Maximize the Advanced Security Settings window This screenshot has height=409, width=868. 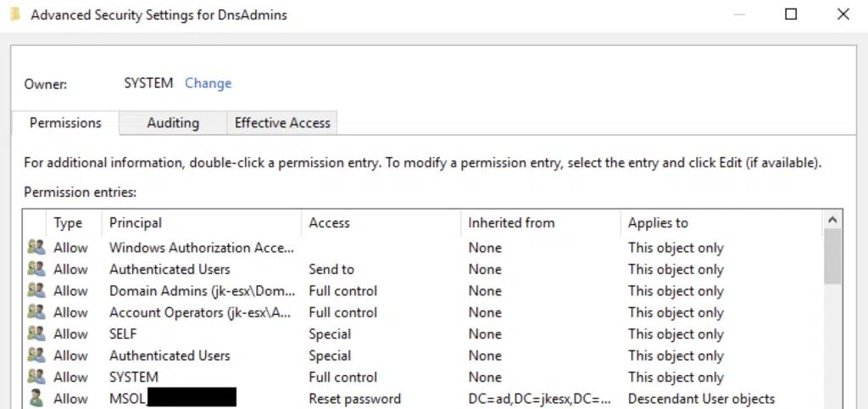click(791, 14)
